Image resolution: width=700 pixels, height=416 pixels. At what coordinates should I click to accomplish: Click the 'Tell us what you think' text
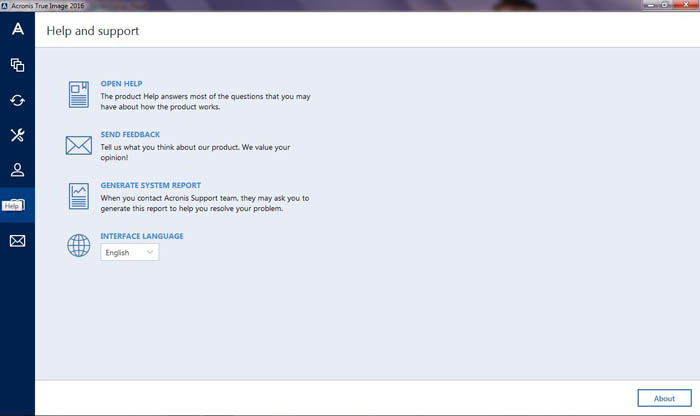click(x=195, y=152)
